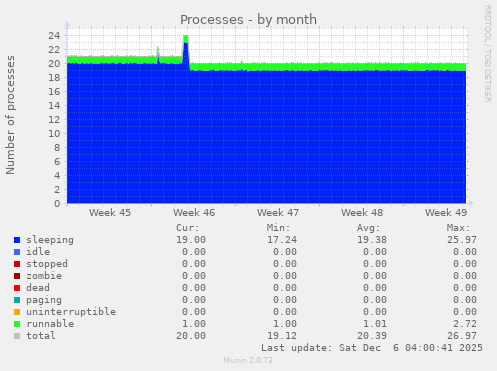Click the 'Min:' column header

tap(278, 228)
